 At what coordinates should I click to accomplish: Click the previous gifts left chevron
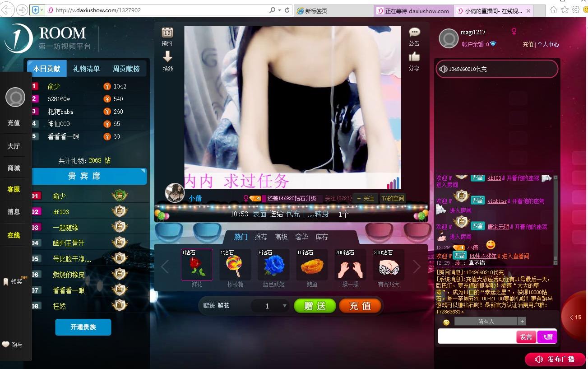coord(165,266)
